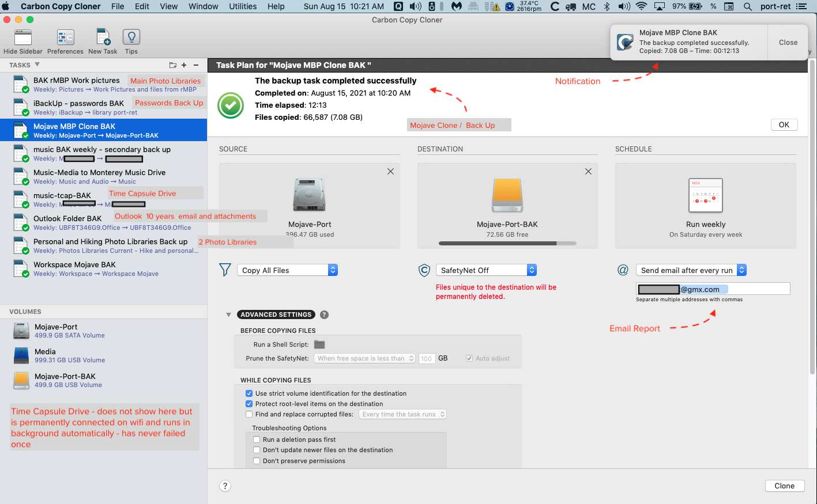Viewport: 817px width, 504px height.
Task: Toggle Protect root-level items checkbox
Action: point(249,404)
